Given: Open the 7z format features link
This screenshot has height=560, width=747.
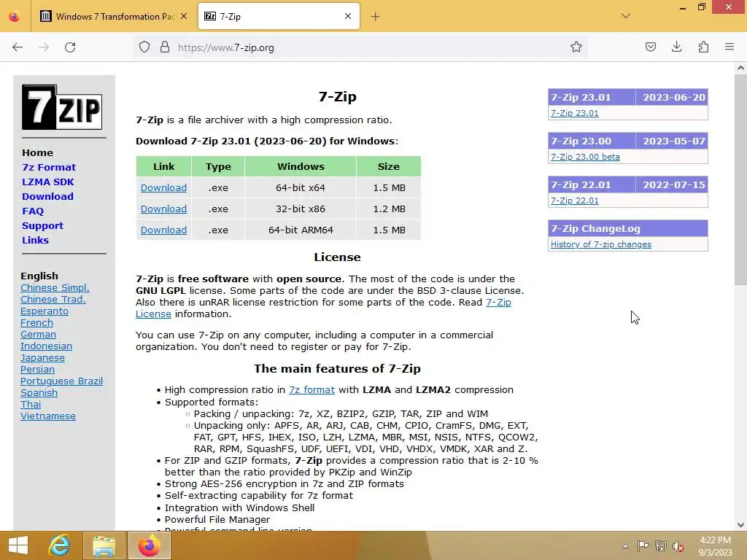Looking at the screenshot, I should [x=311, y=389].
